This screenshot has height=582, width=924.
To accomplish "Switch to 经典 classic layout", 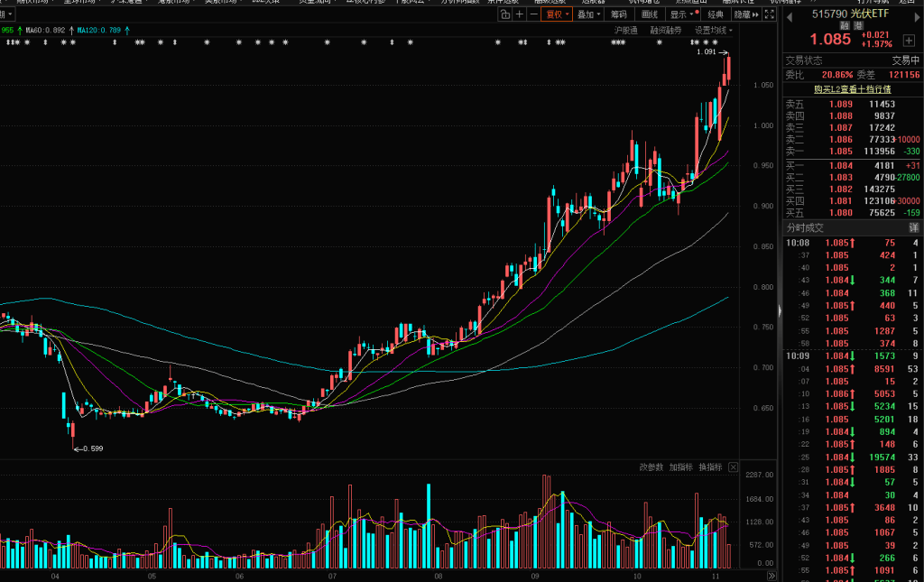I will tap(716, 14).
